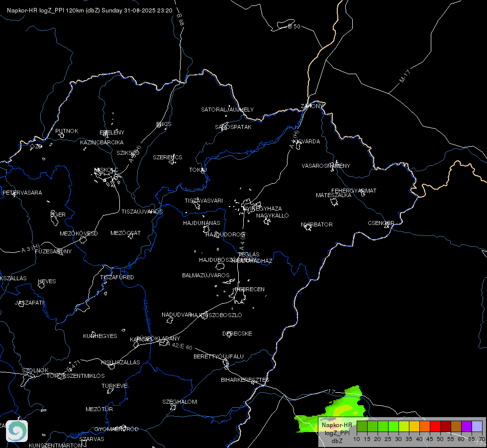
Task: Click the KUNHEGYES label
Action: pyautogui.click(x=100, y=336)
